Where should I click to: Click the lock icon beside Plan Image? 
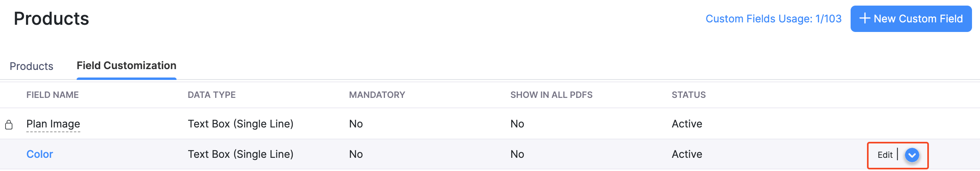click(9, 125)
